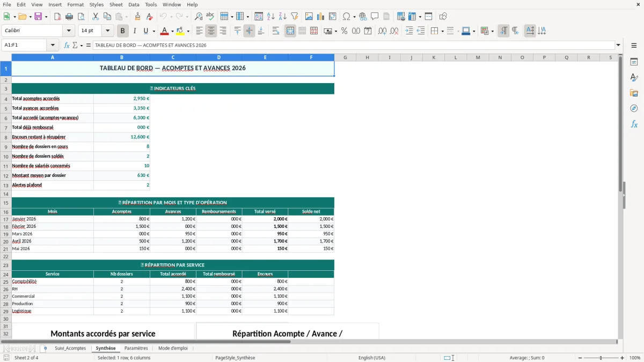Toggle Center Vertically alignment
The image size is (644, 362).
(249, 31)
